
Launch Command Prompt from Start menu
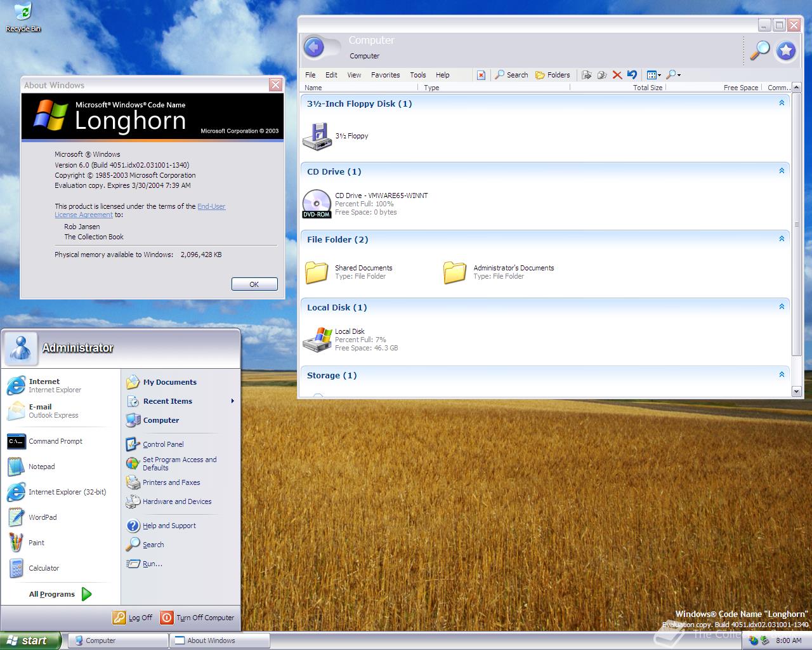click(x=62, y=441)
